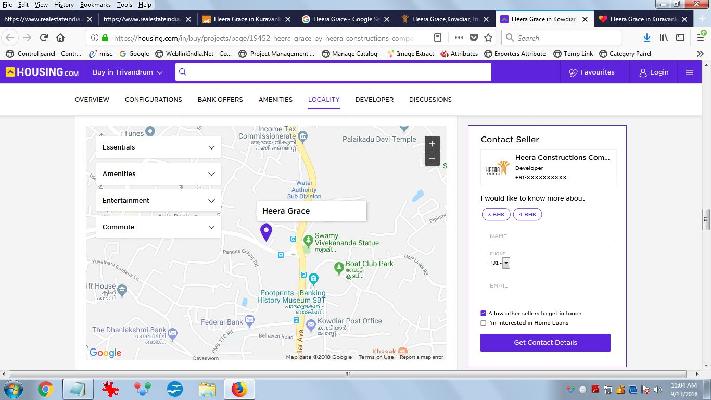
Task: Check interested in Home Loans checkbox
Action: click(483, 323)
